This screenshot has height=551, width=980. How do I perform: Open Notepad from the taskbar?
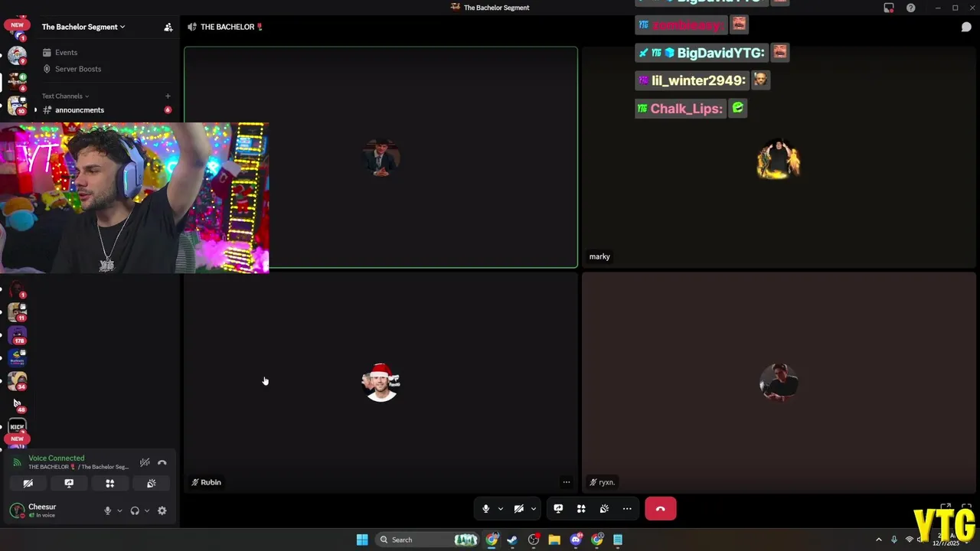pyautogui.click(x=618, y=540)
